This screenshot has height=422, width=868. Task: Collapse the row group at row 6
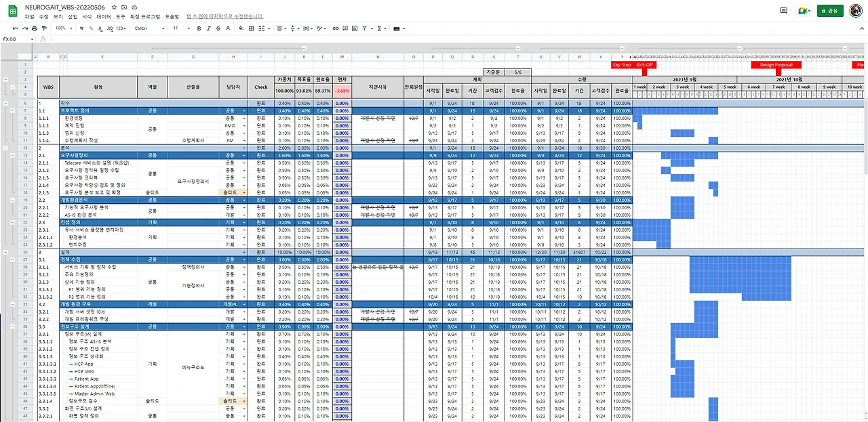(x=6, y=103)
